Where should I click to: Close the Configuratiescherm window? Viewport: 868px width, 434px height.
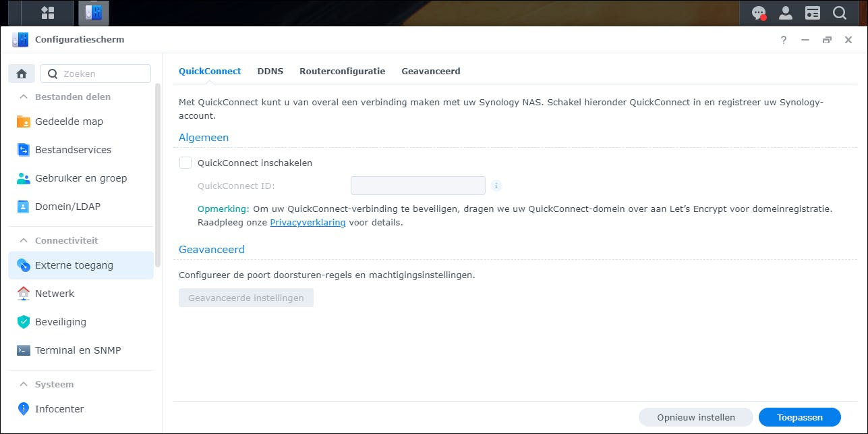tap(848, 40)
